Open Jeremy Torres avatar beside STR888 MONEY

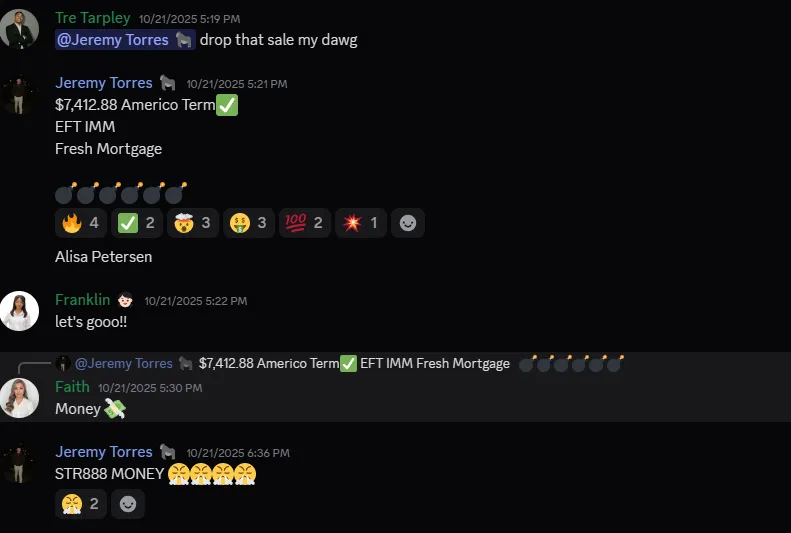click(19, 463)
